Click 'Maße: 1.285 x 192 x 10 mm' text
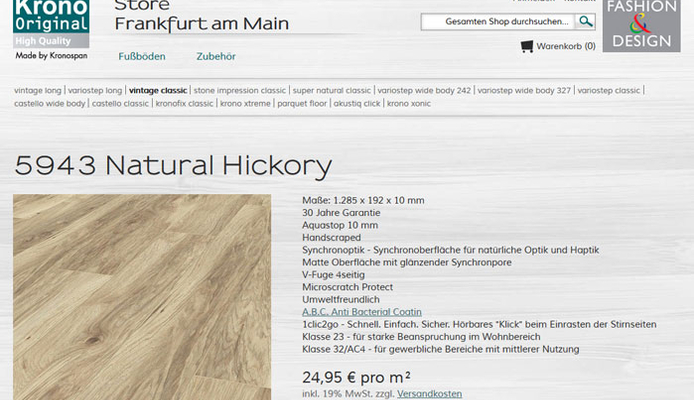Viewport: 694px width, 400px height. click(x=363, y=200)
